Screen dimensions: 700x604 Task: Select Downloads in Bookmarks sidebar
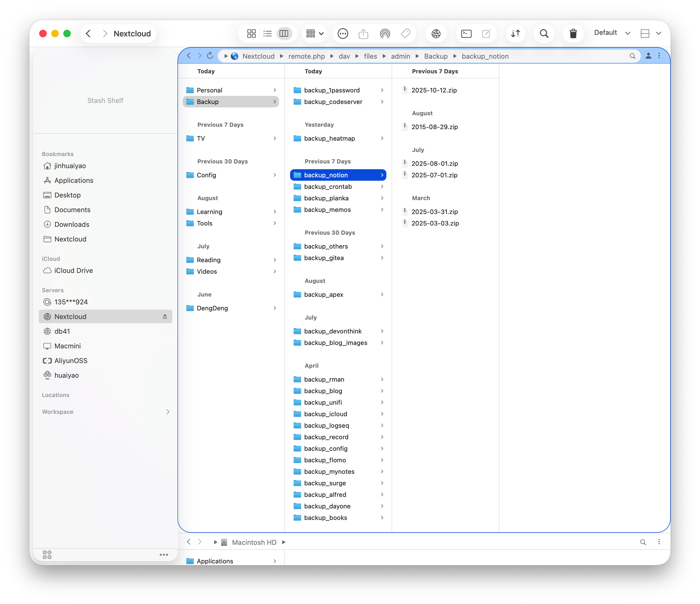click(x=72, y=224)
